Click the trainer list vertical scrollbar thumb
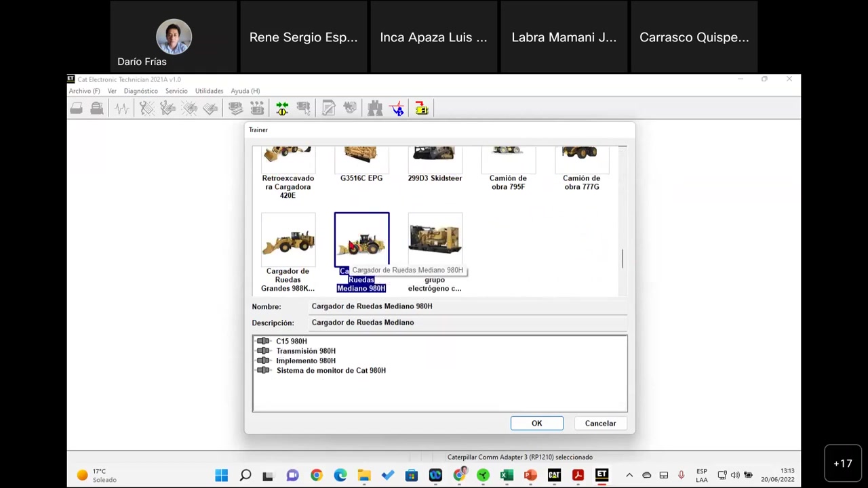Viewport: 868px width, 488px height. tap(622, 258)
